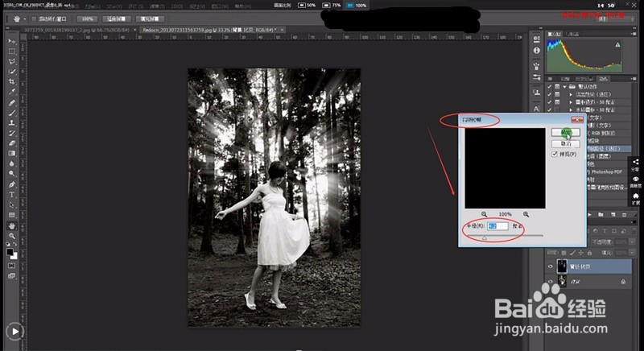Viewport: 644px width, 351px height.
Task: Hide the background copy layer
Action: pos(551,266)
